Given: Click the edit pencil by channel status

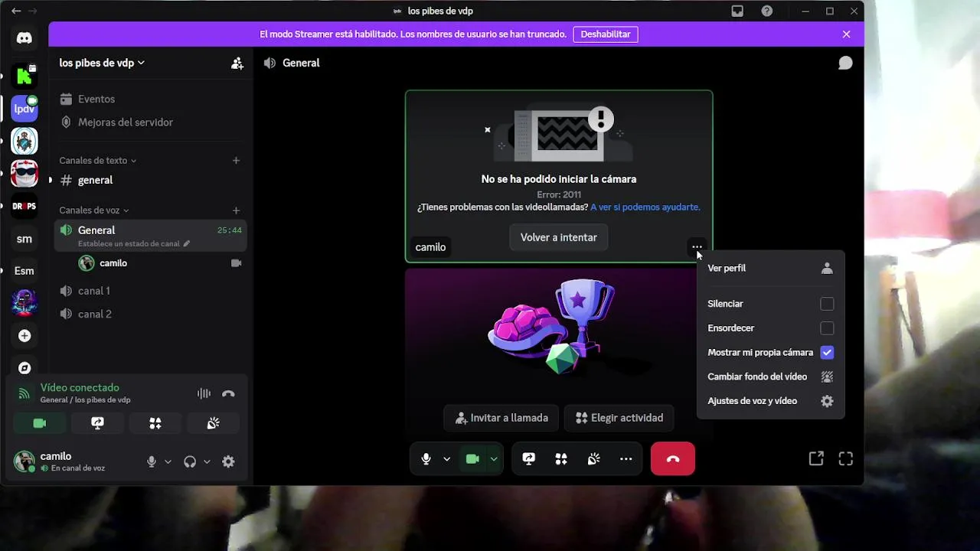Looking at the screenshot, I should point(186,243).
